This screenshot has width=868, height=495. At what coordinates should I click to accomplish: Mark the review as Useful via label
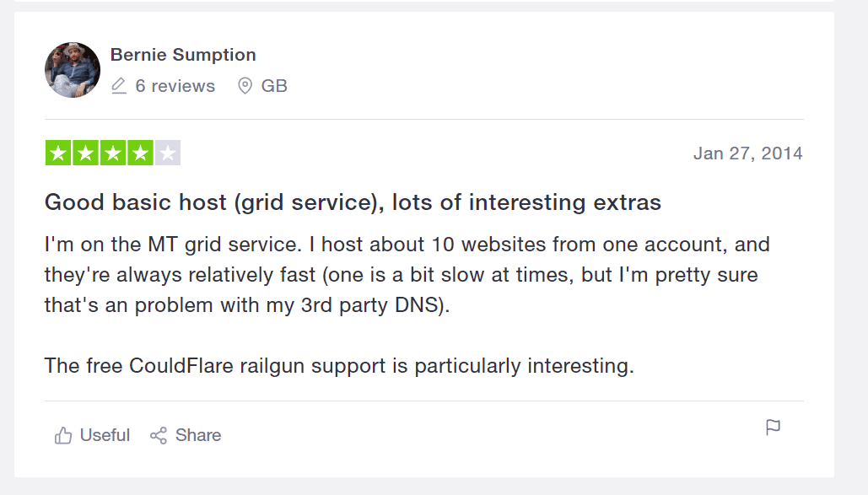point(105,435)
